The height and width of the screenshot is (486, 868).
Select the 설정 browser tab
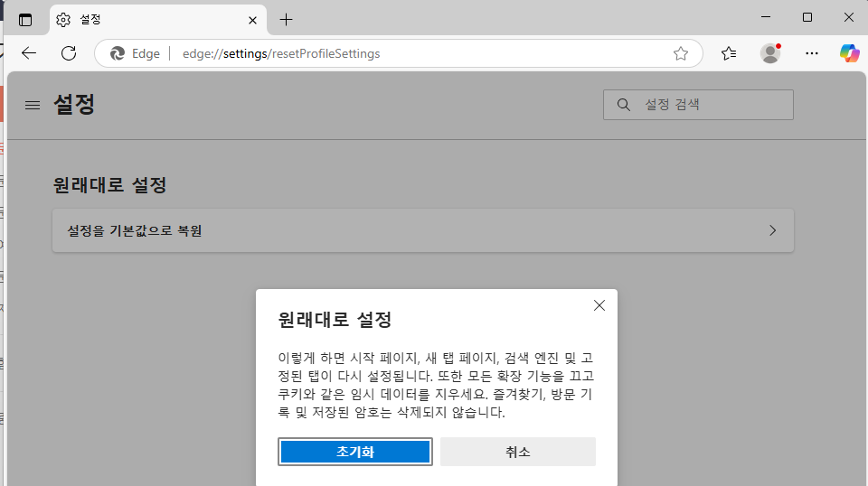pyautogui.click(x=157, y=20)
